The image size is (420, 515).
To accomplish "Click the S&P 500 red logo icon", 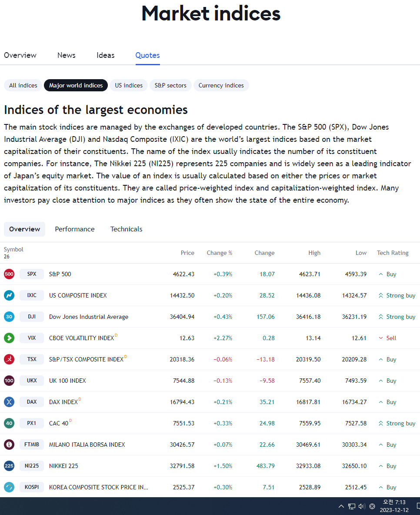I will (x=9, y=274).
